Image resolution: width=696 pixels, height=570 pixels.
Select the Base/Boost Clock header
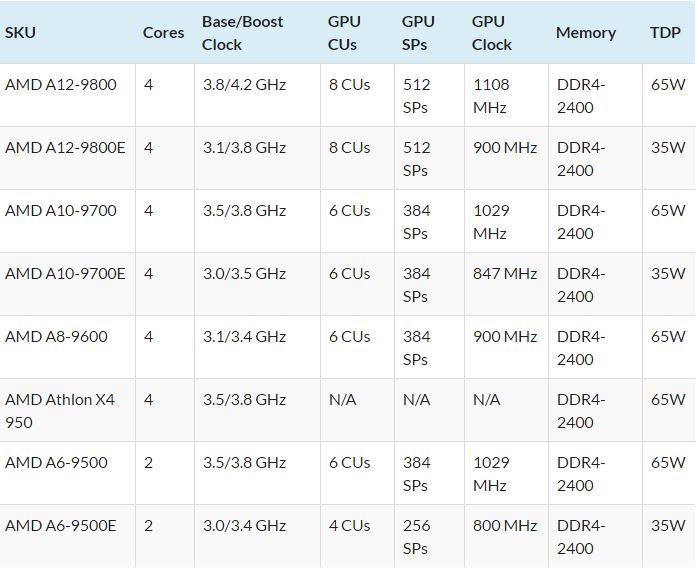coord(242,32)
